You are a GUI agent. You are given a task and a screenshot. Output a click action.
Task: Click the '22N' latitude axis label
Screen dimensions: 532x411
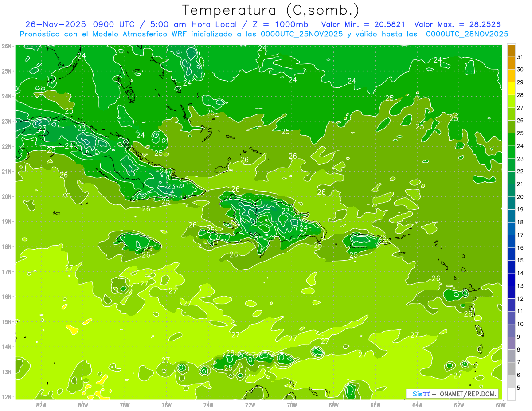pyautogui.click(x=6, y=146)
